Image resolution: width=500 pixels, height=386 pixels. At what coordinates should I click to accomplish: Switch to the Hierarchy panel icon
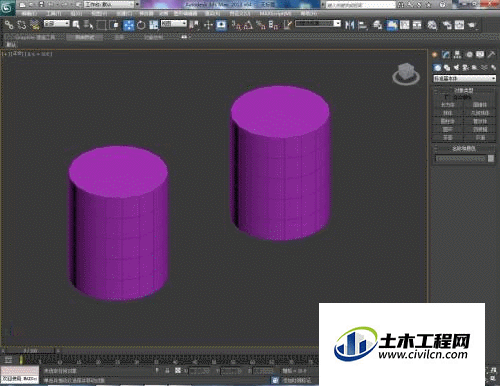tap(457, 54)
